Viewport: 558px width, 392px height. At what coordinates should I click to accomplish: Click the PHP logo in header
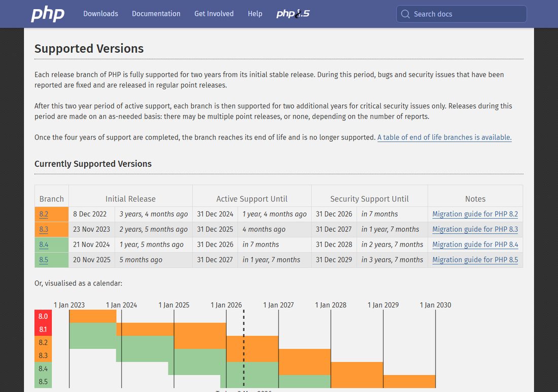point(48,14)
